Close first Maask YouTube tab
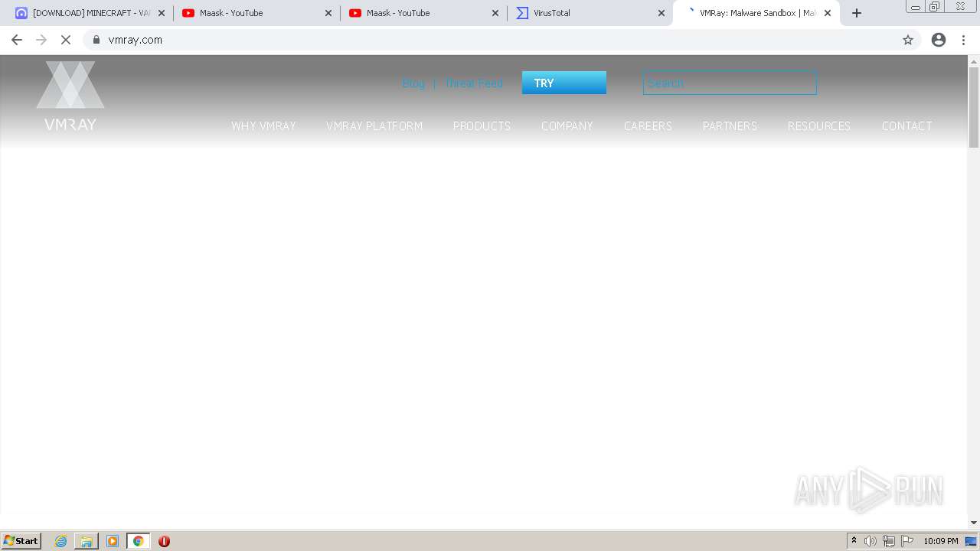This screenshot has width=980, height=551. [328, 13]
